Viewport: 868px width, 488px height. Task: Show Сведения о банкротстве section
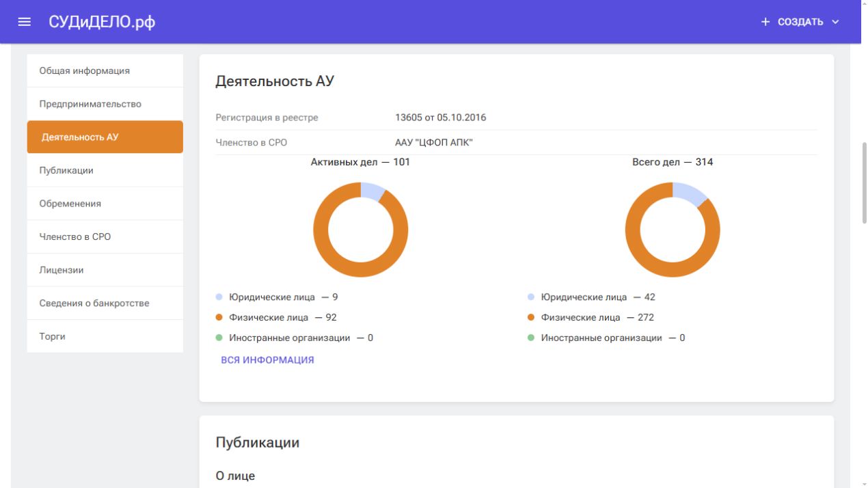tap(105, 303)
